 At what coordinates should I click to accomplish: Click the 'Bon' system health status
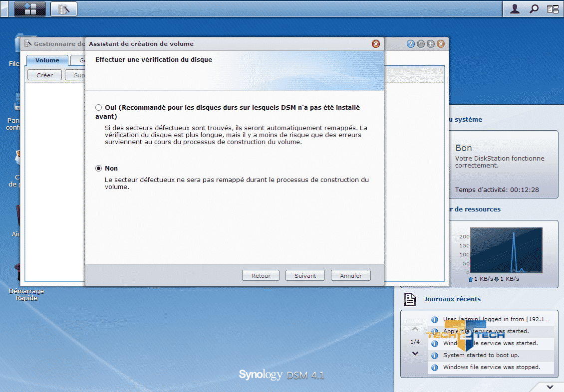click(x=464, y=148)
